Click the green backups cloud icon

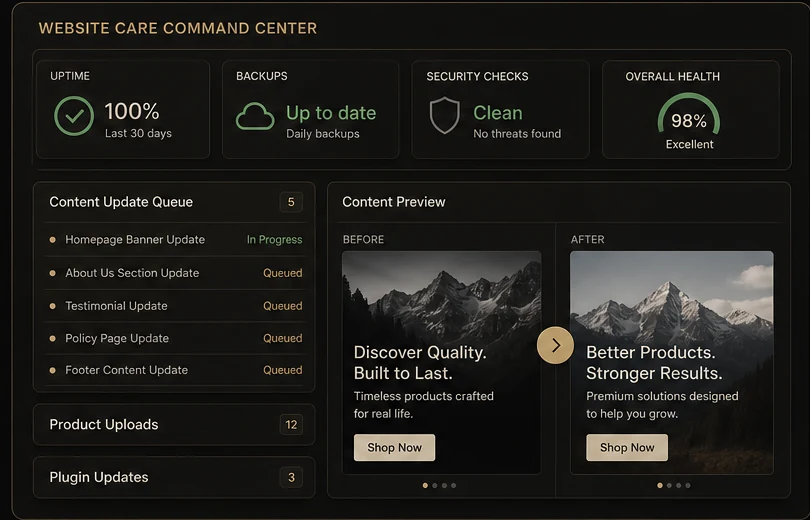coord(255,116)
